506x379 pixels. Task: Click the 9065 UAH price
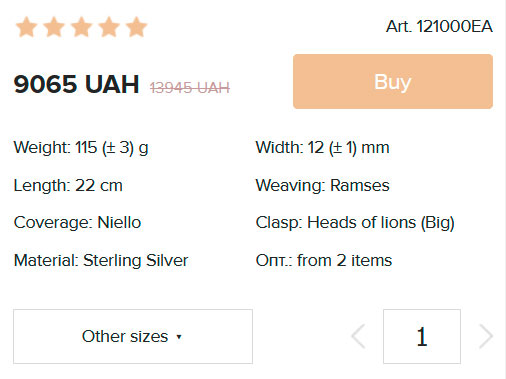(76, 84)
